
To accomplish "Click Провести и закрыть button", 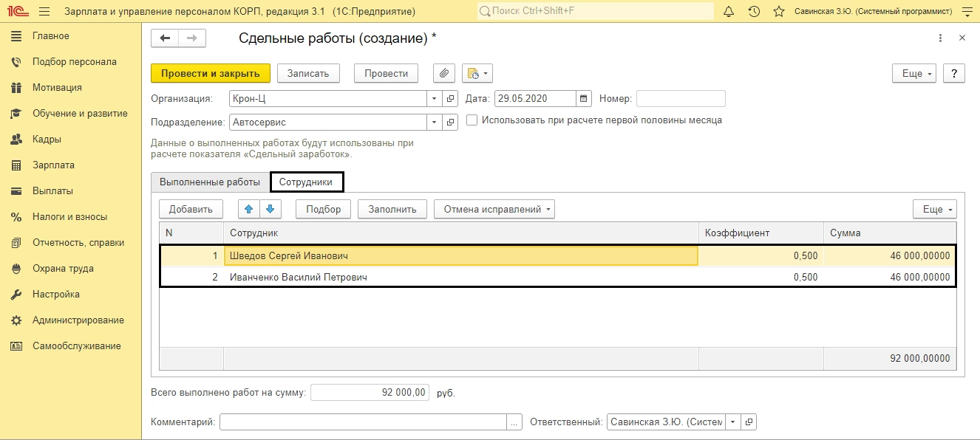I will pos(211,73).
